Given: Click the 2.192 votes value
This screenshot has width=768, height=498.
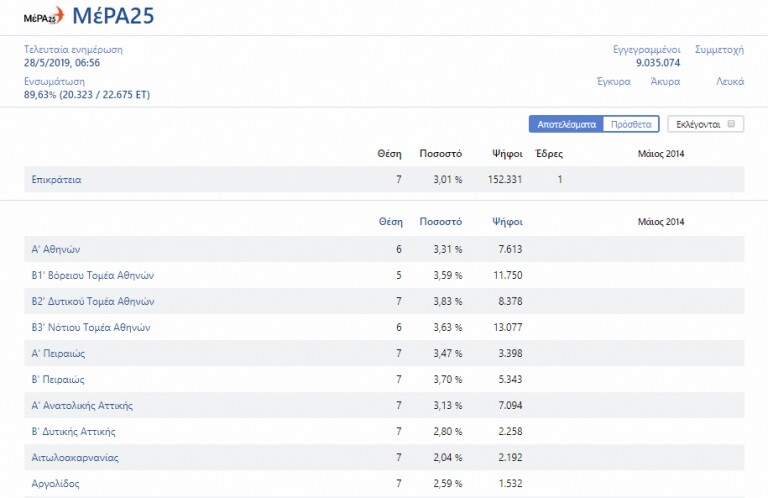Looking at the screenshot, I should (x=510, y=457).
